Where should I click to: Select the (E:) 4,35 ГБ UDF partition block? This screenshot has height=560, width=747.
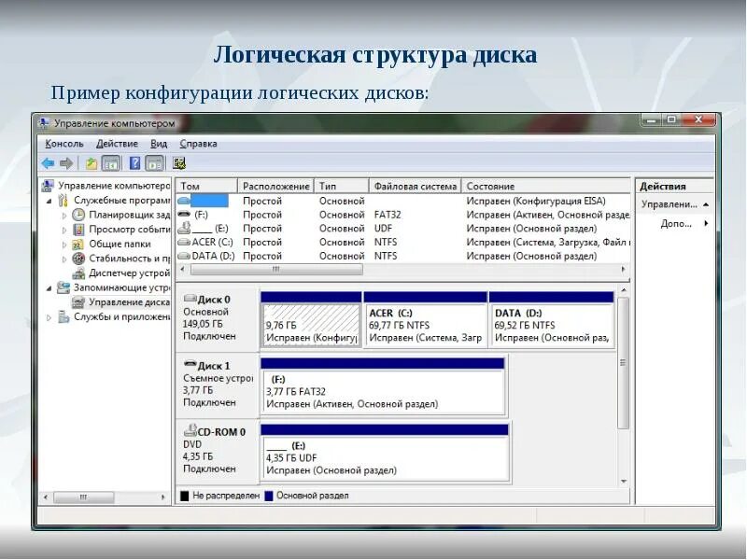(385, 453)
